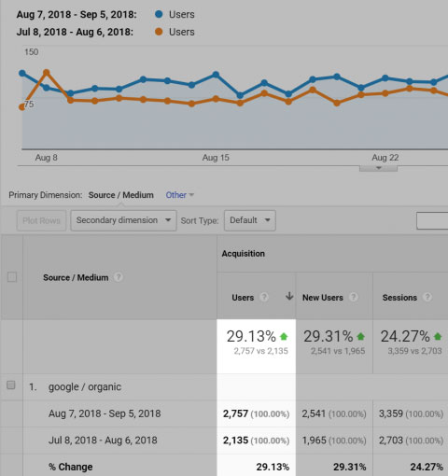Click the blue data point at Aug 22
448x476 pixels.
[385, 77]
